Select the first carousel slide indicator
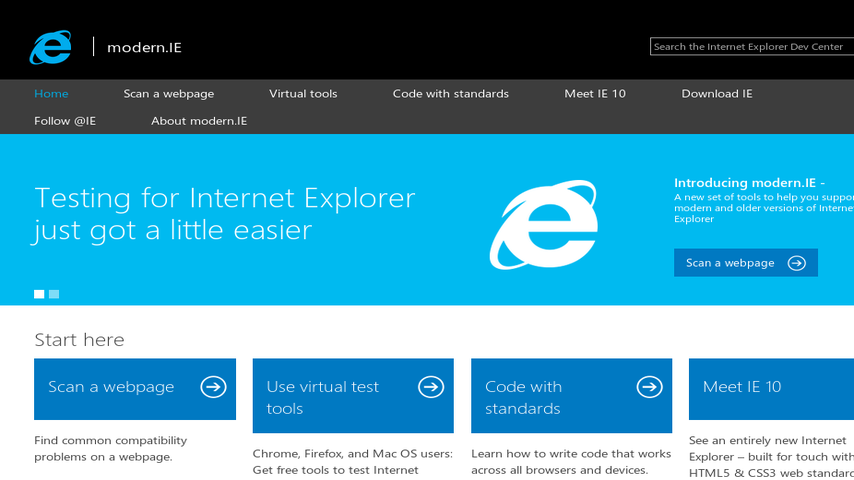This screenshot has height=480, width=854. pos(39,294)
